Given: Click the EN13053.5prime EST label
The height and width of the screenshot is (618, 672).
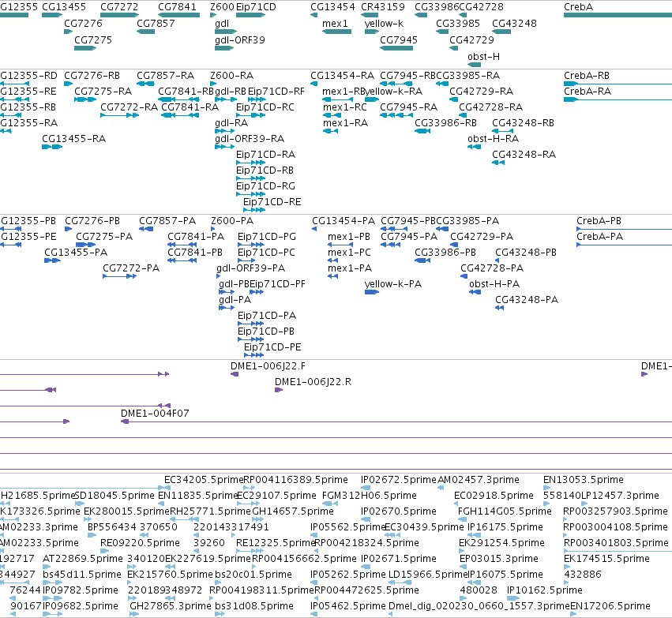Looking at the screenshot, I should point(584,480).
